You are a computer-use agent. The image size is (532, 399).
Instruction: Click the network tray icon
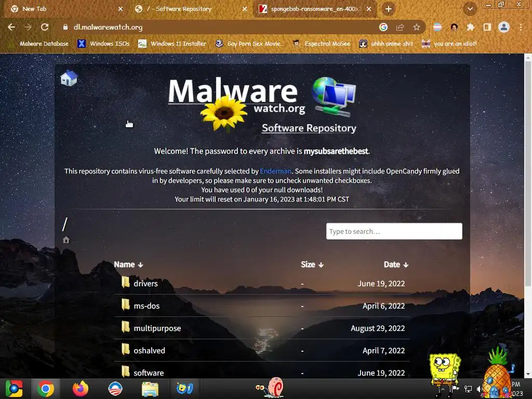[468, 389]
